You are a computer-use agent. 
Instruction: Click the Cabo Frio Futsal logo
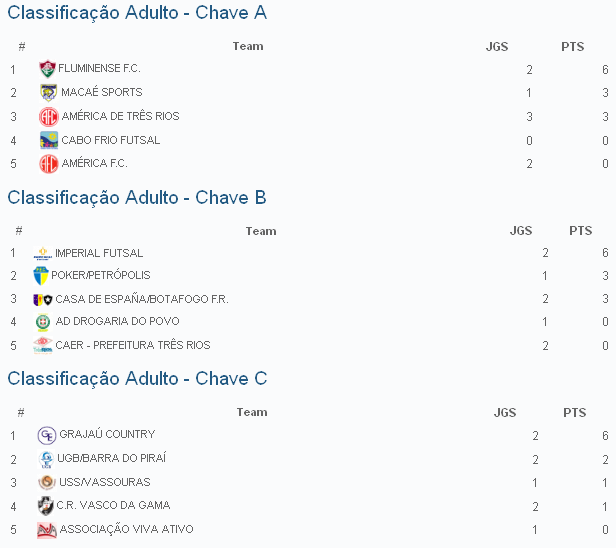point(49,140)
